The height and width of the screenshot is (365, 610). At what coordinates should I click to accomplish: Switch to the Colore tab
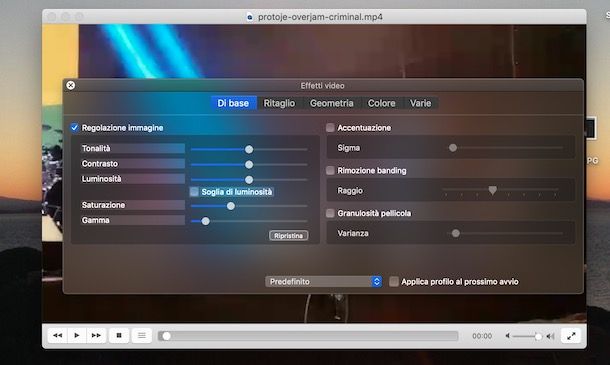[382, 103]
